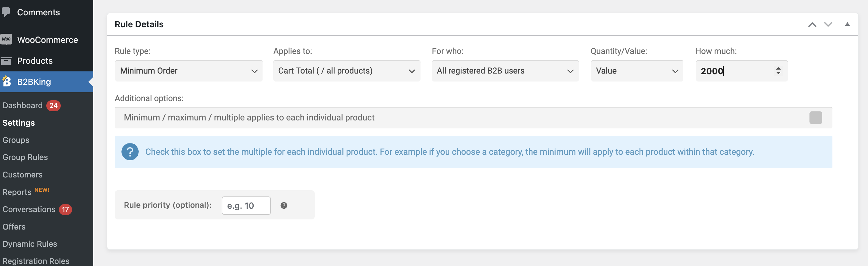Screen dimensions: 868x266
Task: Check the individual product option checkbox
Action: point(816,117)
